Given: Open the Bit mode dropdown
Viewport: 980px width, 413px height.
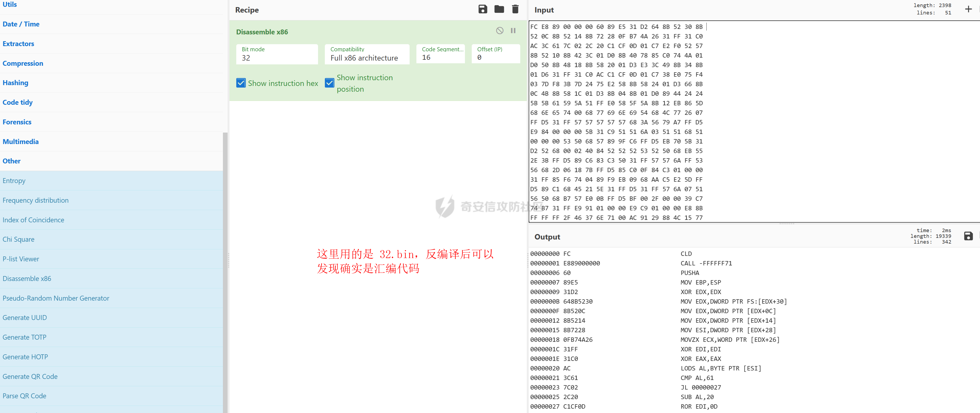Looking at the screenshot, I should (277, 54).
